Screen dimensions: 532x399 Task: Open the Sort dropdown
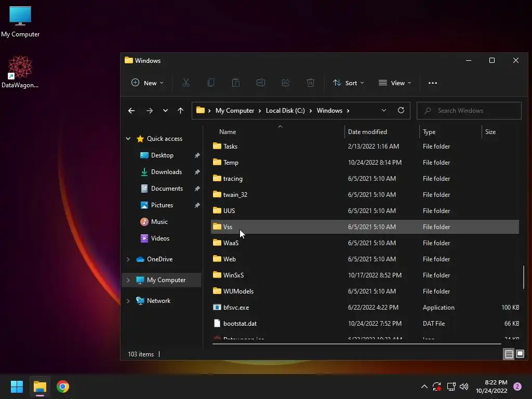click(349, 83)
